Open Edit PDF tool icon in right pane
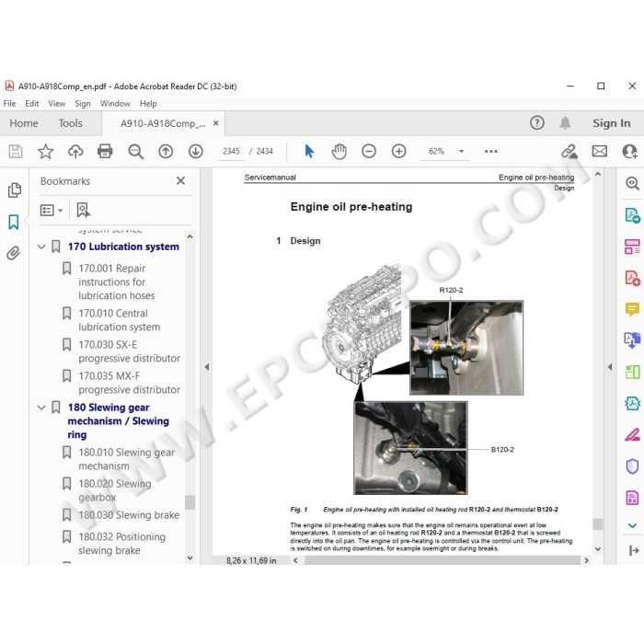This screenshot has width=644, height=644. click(x=632, y=247)
